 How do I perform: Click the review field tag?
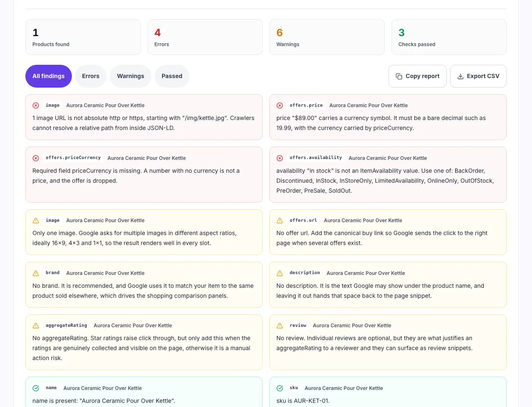pyautogui.click(x=298, y=326)
